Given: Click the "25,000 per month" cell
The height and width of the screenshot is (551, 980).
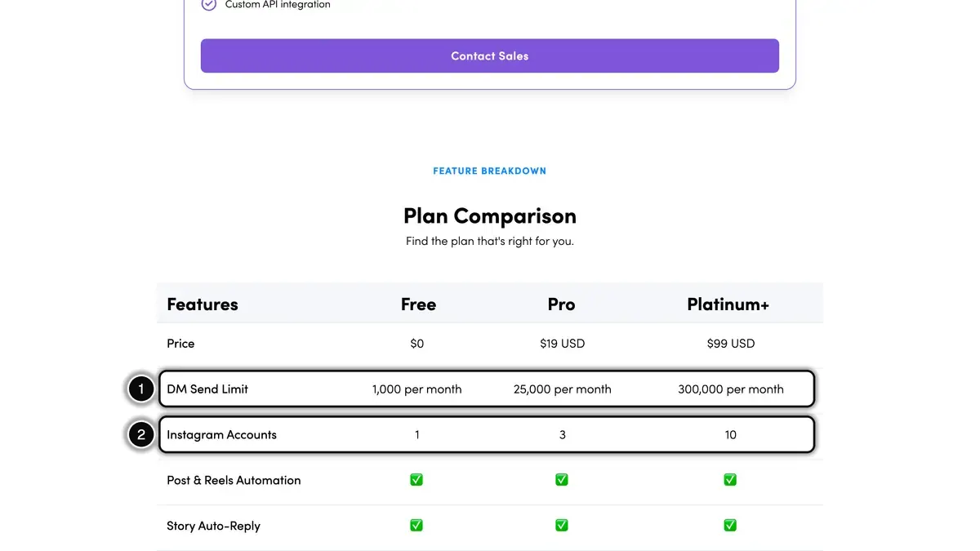Looking at the screenshot, I should point(563,389).
